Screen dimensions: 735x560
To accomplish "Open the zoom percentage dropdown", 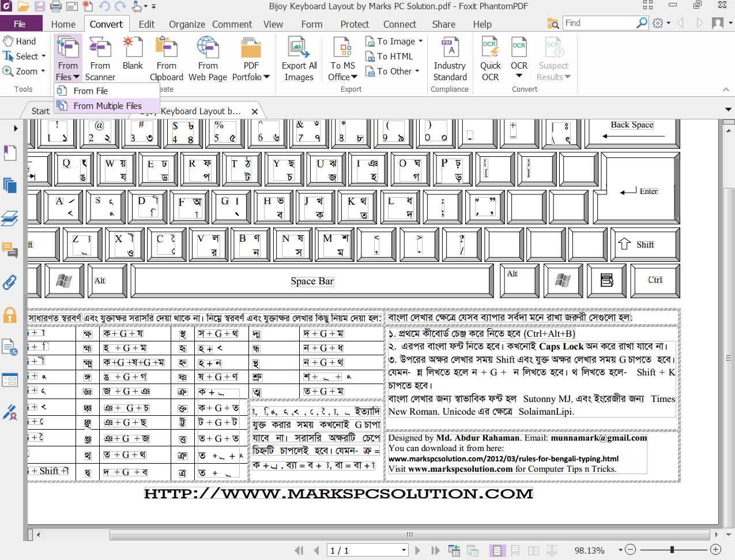I will (621, 550).
